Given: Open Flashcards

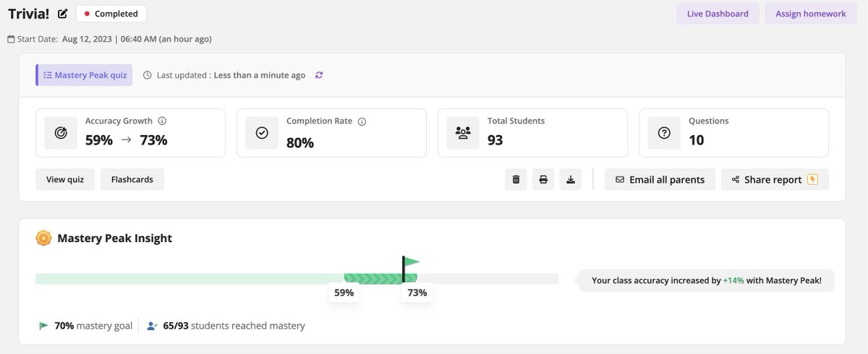Looking at the screenshot, I should coord(132,179).
